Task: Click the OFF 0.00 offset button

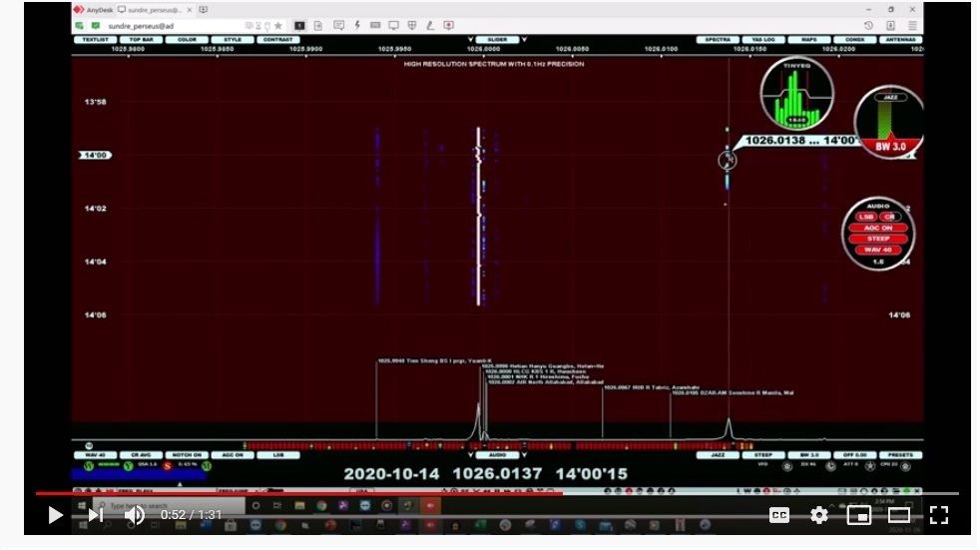Action: point(855,455)
